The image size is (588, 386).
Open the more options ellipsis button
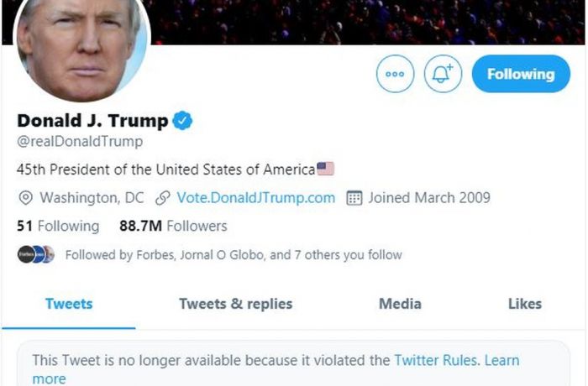point(395,74)
